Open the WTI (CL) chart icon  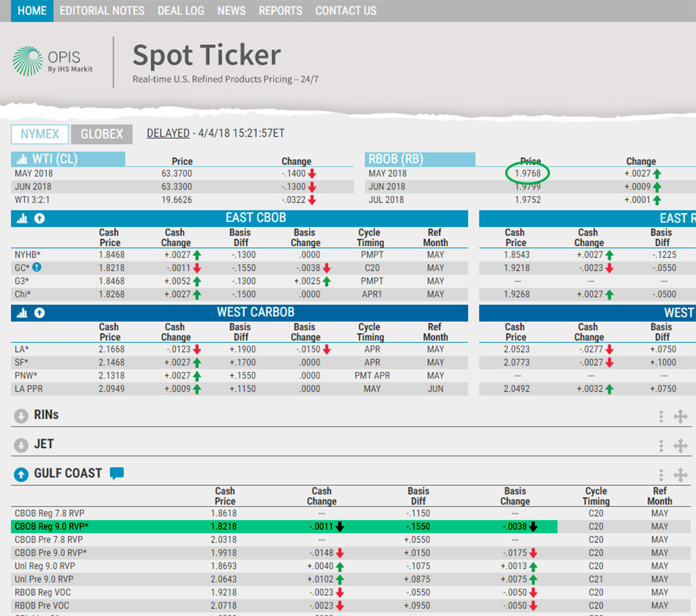pos(22,159)
